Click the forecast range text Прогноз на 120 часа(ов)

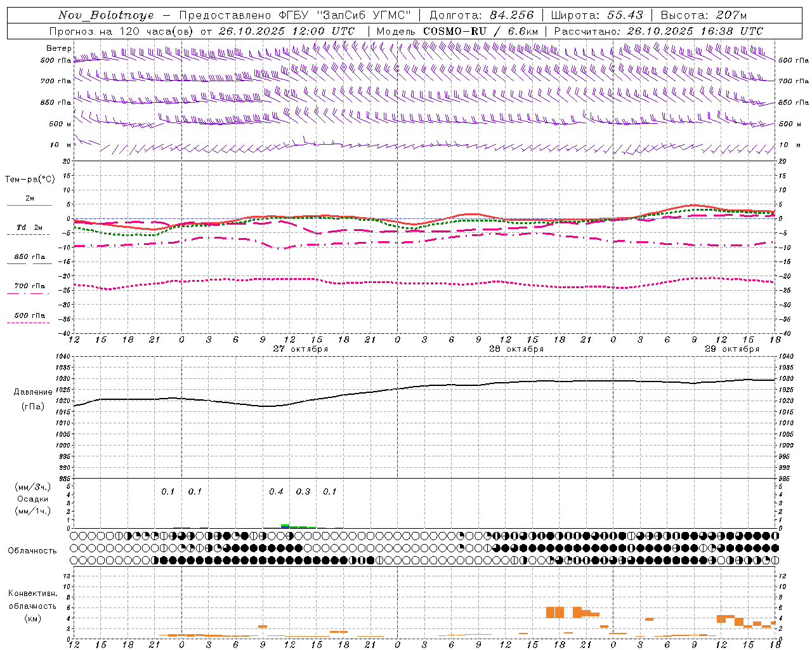(122, 31)
